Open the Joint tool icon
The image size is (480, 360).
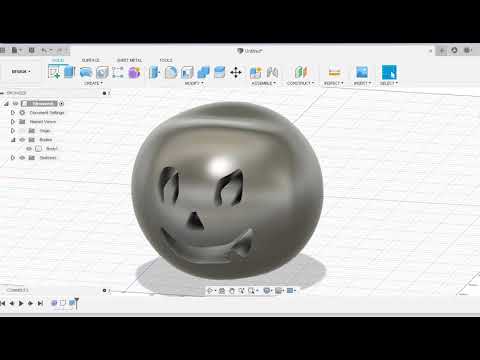point(272,72)
